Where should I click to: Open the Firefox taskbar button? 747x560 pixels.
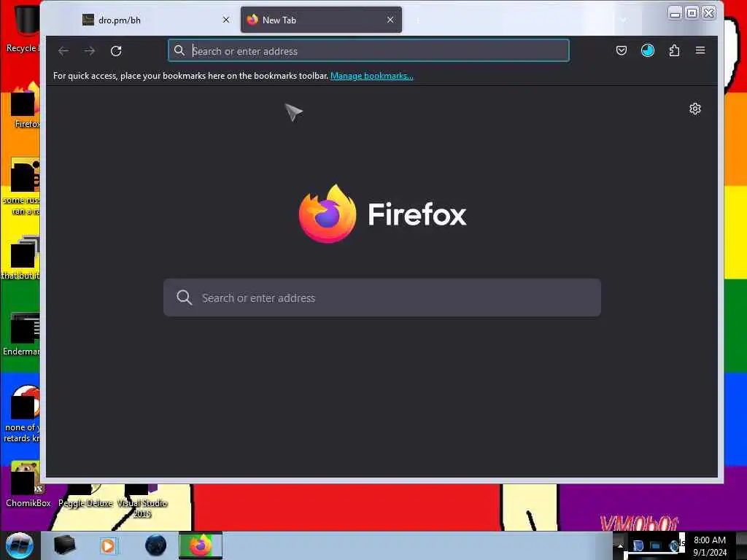(x=201, y=545)
